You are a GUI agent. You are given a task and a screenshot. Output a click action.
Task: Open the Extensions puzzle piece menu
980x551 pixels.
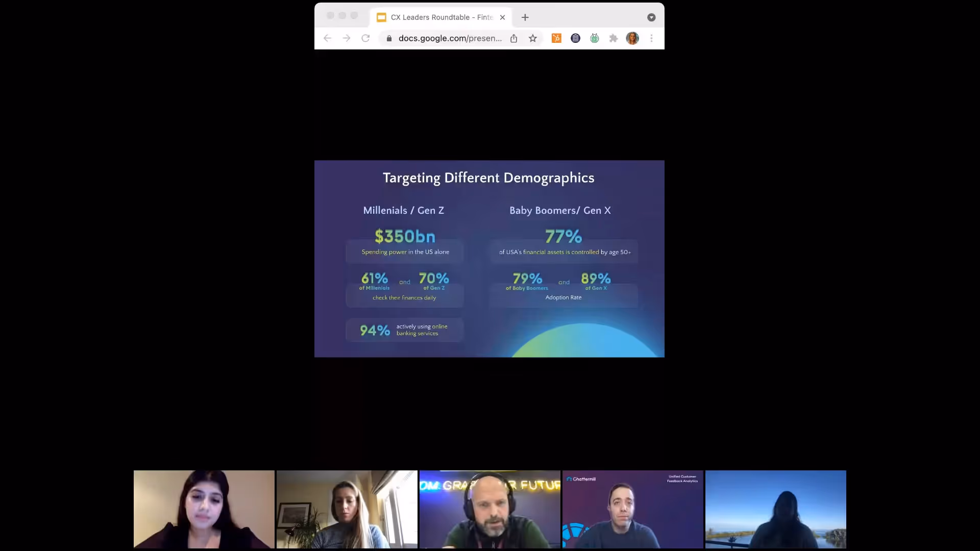pos(614,38)
